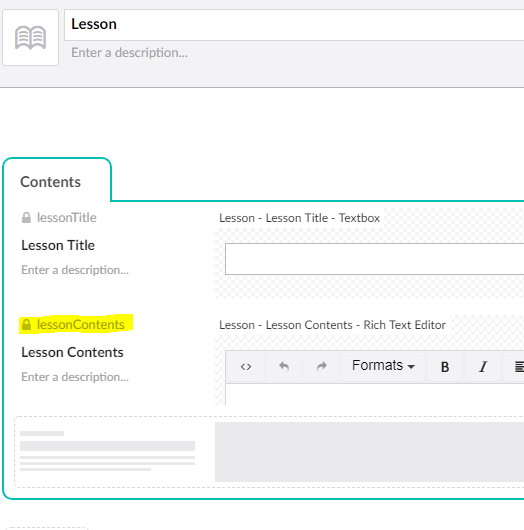Click the document type description placeholder

(129, 53)
